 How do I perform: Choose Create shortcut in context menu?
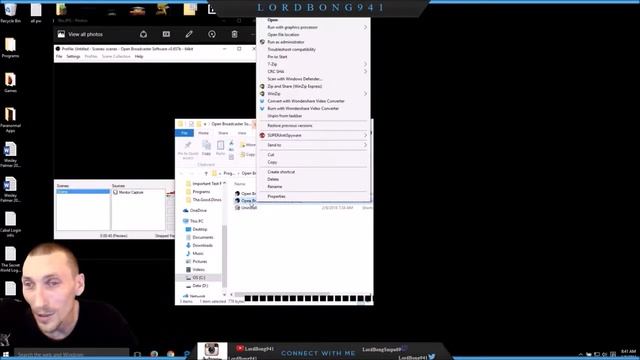tap(313, 172)
